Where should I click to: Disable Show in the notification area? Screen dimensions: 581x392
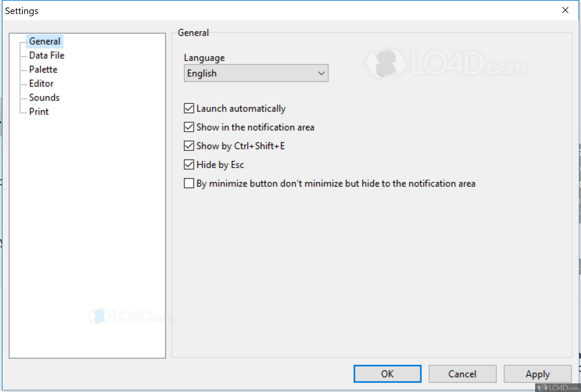pos(189,127)
